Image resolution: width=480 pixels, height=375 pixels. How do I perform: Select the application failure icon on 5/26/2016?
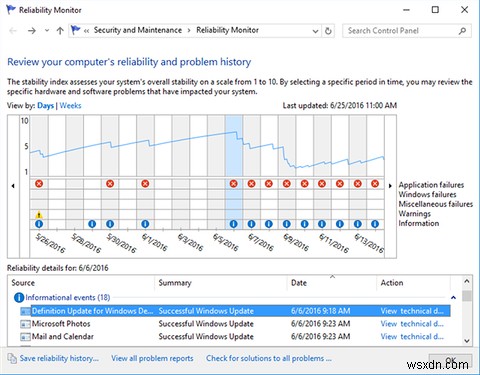pyautogui.click(x=39, y=184)
